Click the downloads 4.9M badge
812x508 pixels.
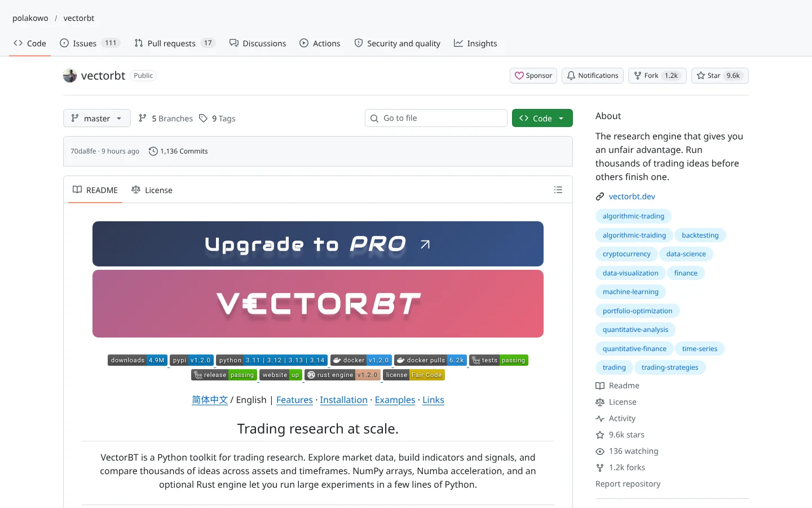click(138, 360)
